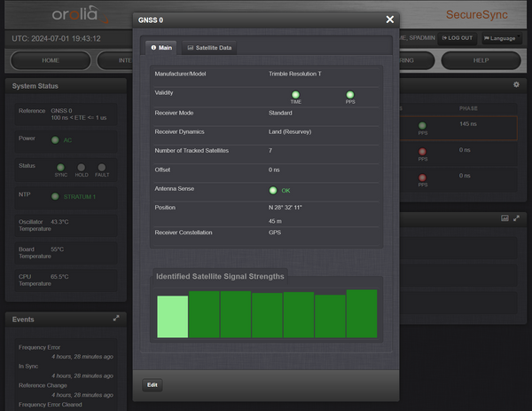Image resolution: width=532 pixels, height=411 pixels.
Task: Click the last satellite signal strength bar
Action: [362, 313]
